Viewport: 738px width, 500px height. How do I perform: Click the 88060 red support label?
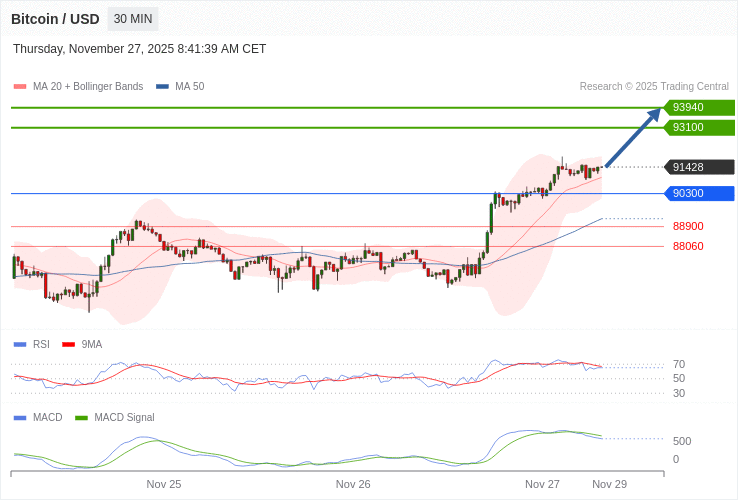(688, 246)
